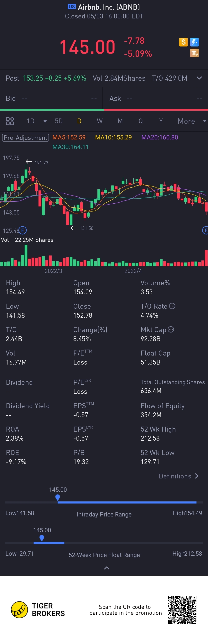Image resolution: width=208 pixels, height=644 pixels.
Task: Tap the blue lightning bolt icon
Action: click(x=194, y=42)
